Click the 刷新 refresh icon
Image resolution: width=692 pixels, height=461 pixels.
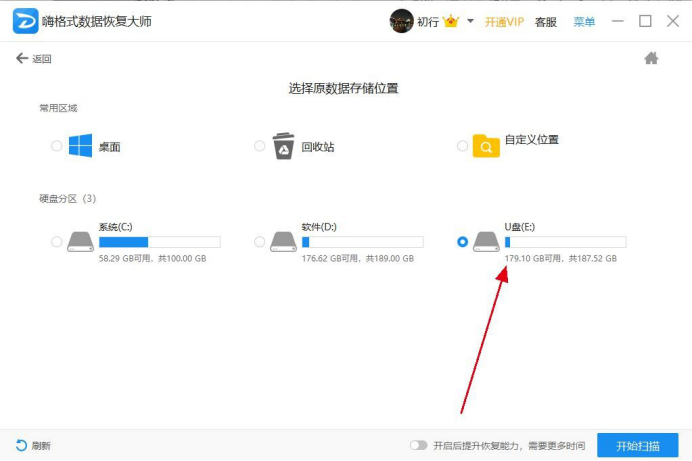(21, 446)
